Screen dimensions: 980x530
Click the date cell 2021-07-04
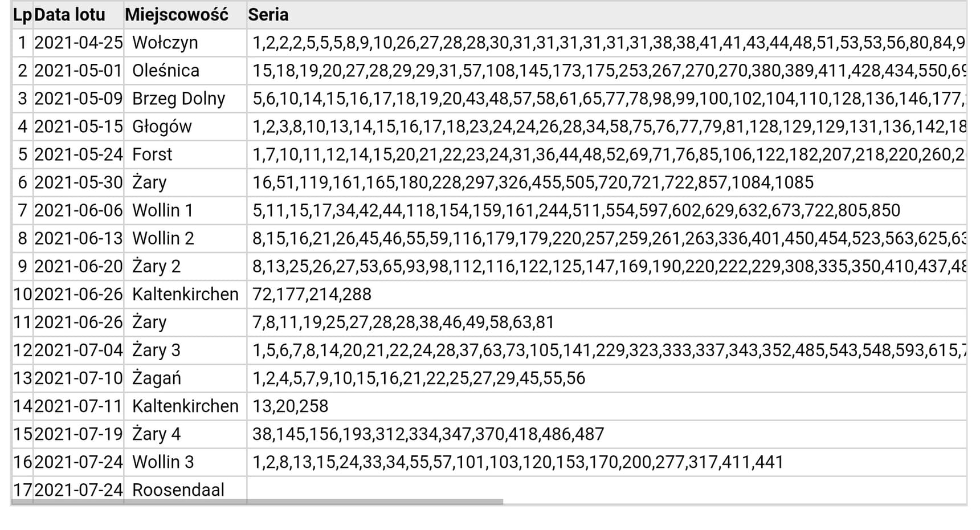pos(78,350)
